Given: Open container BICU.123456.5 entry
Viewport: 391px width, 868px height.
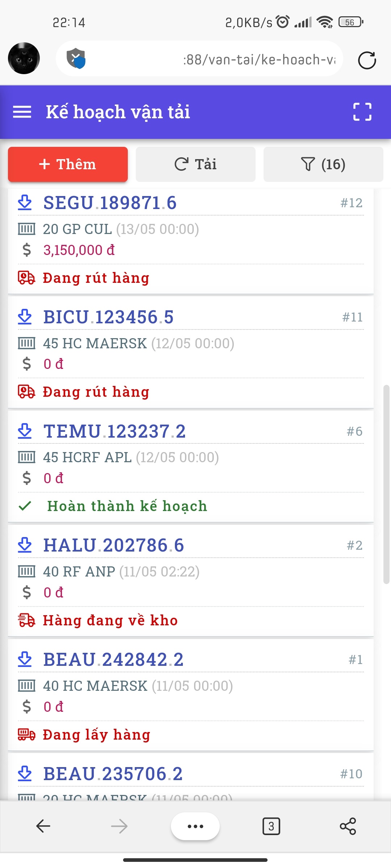Looking at the screenshot, I should [x=109, y=317].
